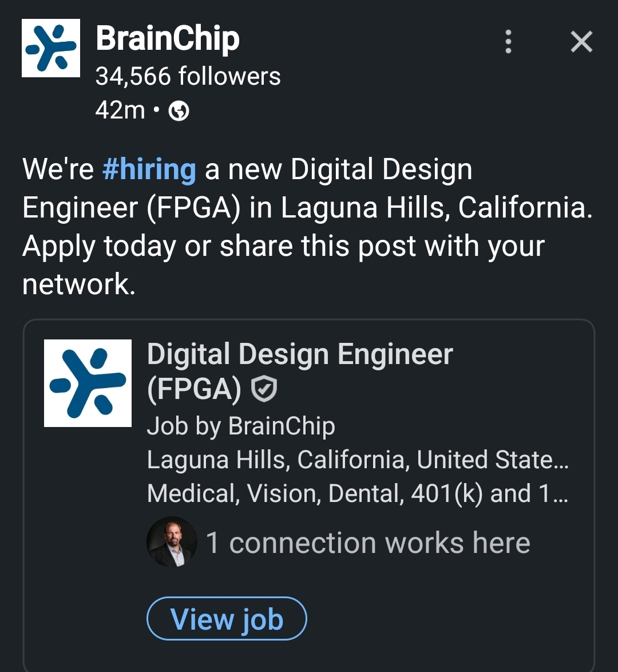
Task: Open the connection's profile photo
Action: click(x=172, y=542)
